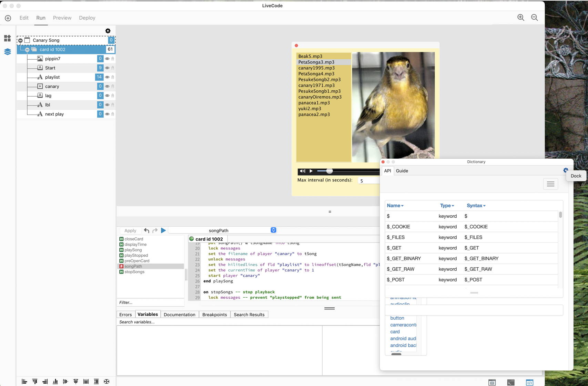The image size is (588, 386).
Task: Click the undo arrow in script editor
Action: point(146,230)
